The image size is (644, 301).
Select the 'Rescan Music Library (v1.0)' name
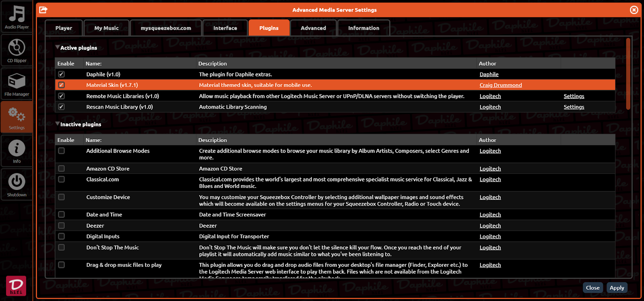tap(120, 107)
